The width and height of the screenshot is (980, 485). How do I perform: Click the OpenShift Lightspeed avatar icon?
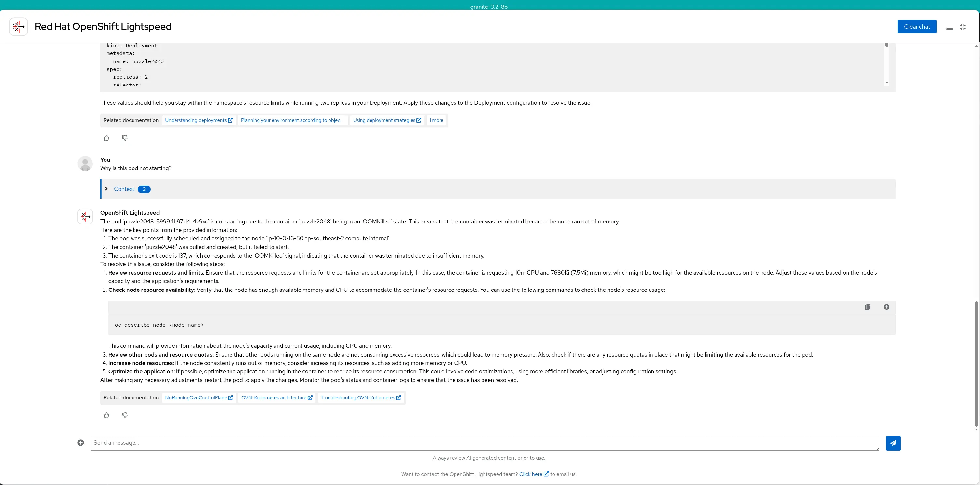click(x=85, y=217)
